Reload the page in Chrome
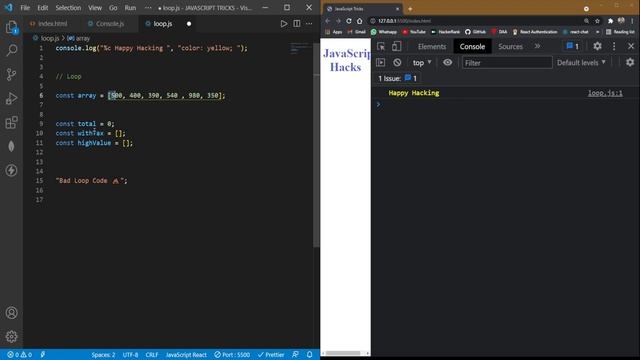This screenshot has height=360, width=640. 349,21
